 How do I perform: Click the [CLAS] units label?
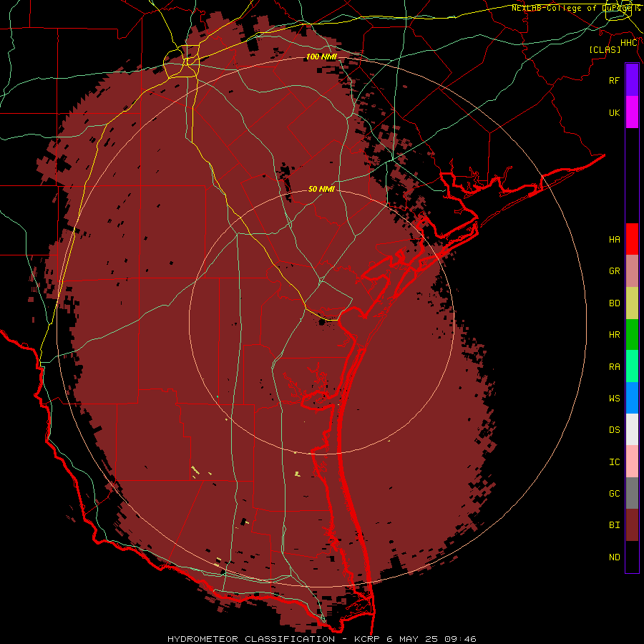pos(605,49)
